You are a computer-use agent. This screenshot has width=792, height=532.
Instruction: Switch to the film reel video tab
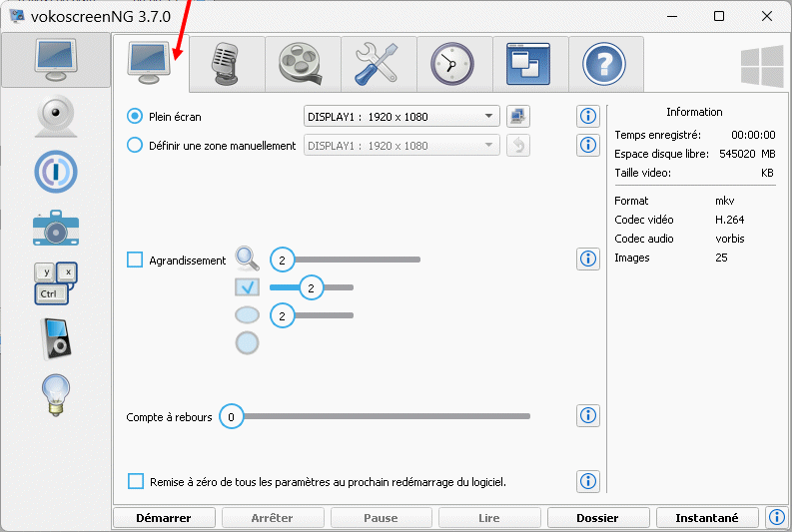coord(303,64)
